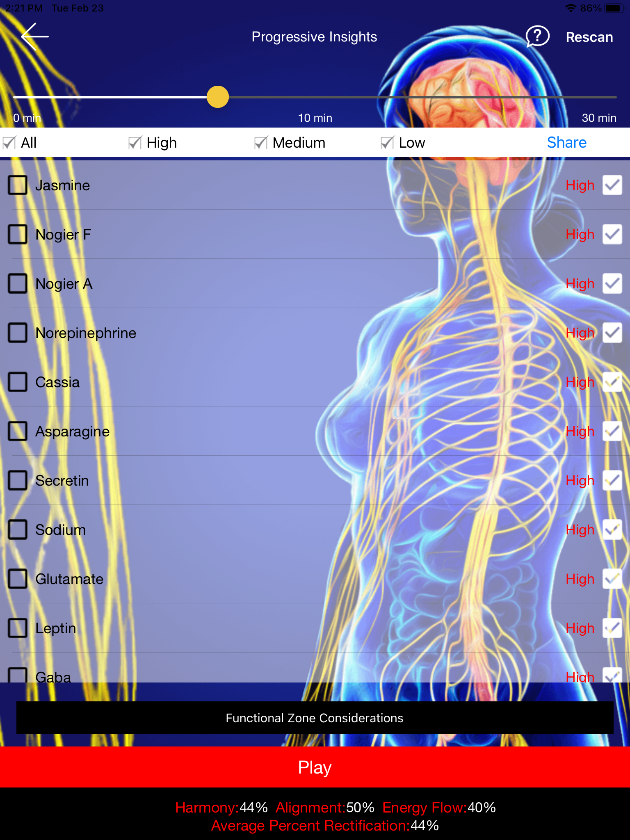630x840 pixels.
Task: Select the Nogier A item name
Action: pos(64,284)
